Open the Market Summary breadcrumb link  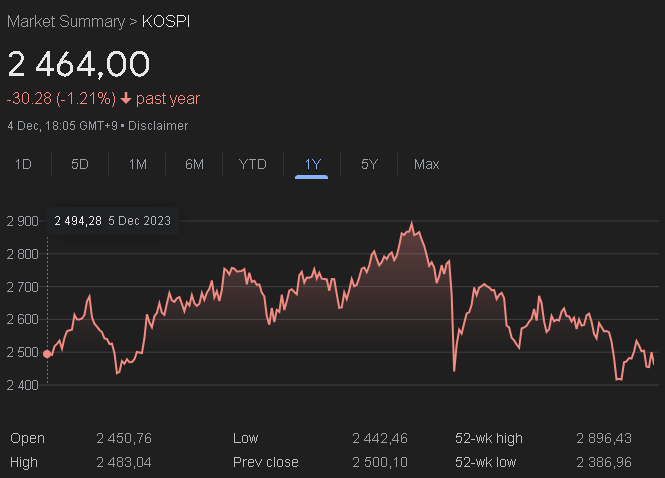(x=66, y=22)
